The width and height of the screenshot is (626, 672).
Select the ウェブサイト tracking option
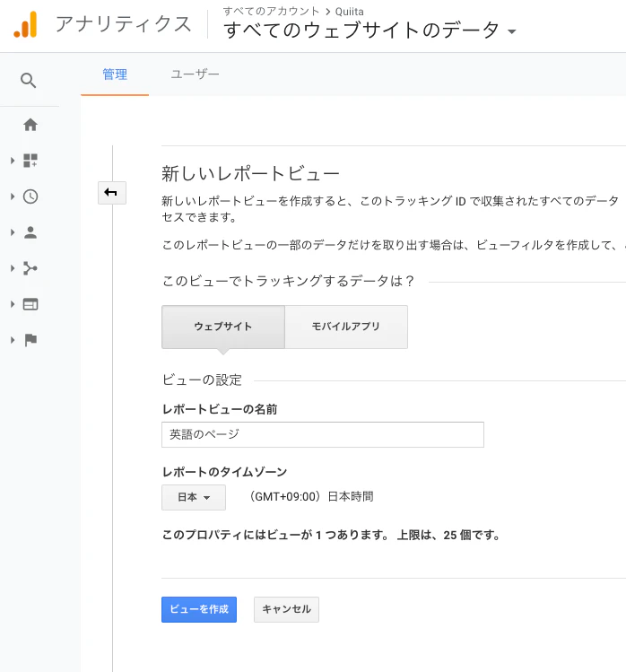[x=223, y=327]
